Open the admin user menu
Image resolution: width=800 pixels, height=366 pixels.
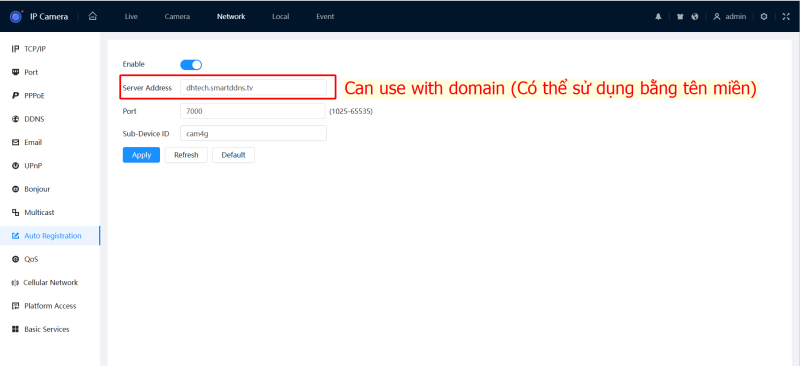pos(730,16)
